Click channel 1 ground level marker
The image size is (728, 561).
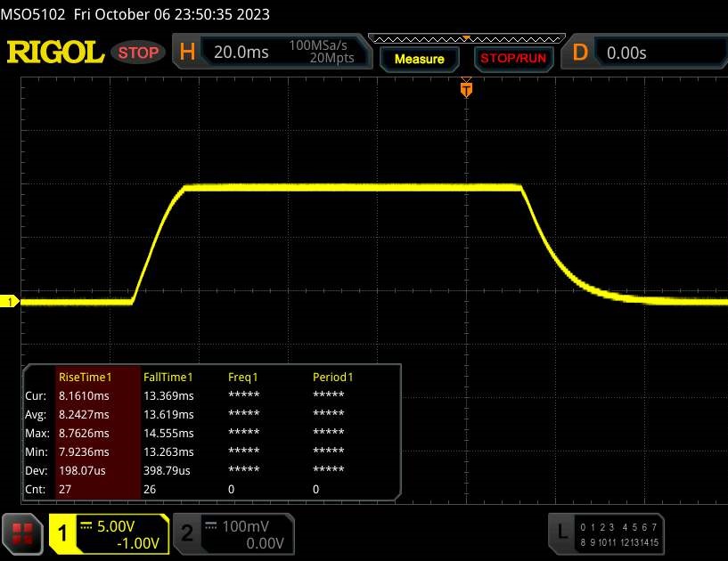[9, 302]
